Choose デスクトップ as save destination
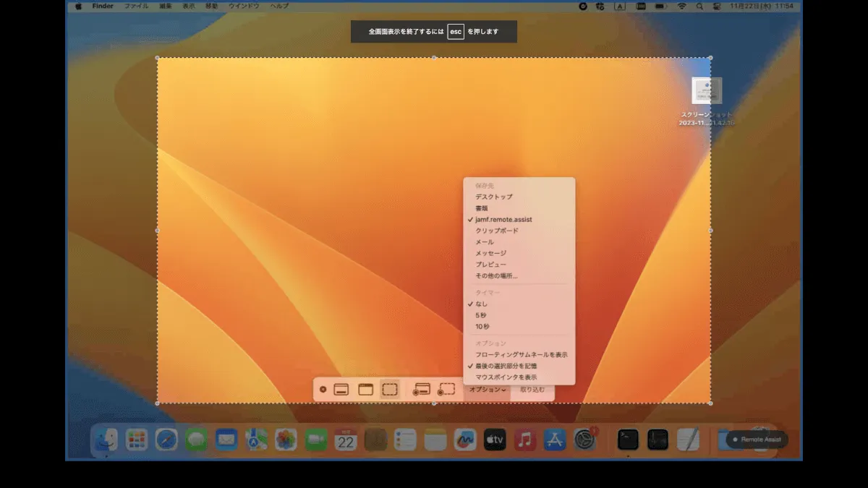This screenshot has height=488, width=868. pyautogui.click(x=493, y=197)
